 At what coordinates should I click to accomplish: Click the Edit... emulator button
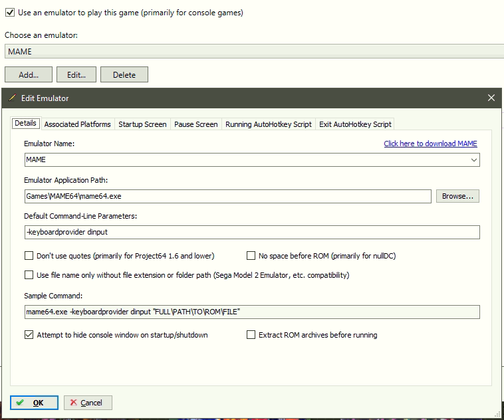click(76, 74)
